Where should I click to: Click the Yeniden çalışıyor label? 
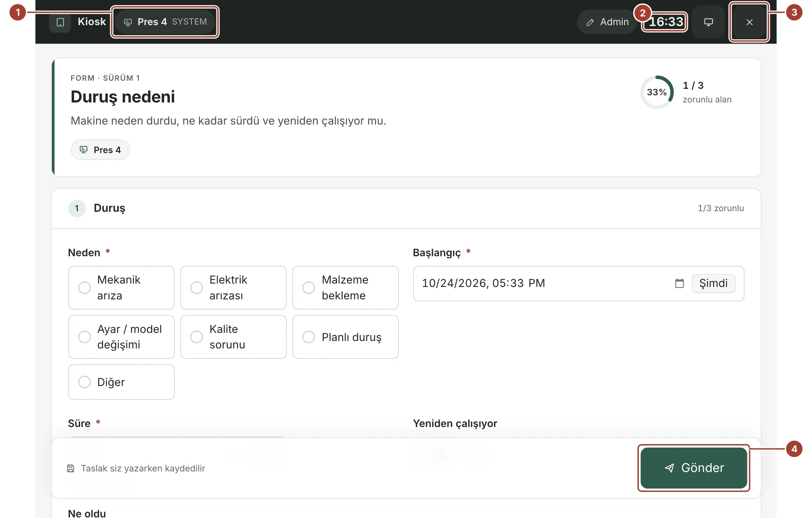(455, 424)
